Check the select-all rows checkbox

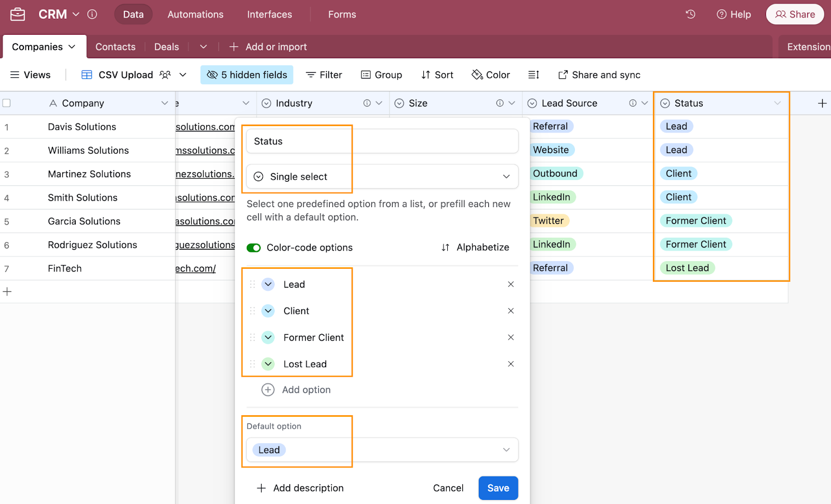(x=7, y=103)
